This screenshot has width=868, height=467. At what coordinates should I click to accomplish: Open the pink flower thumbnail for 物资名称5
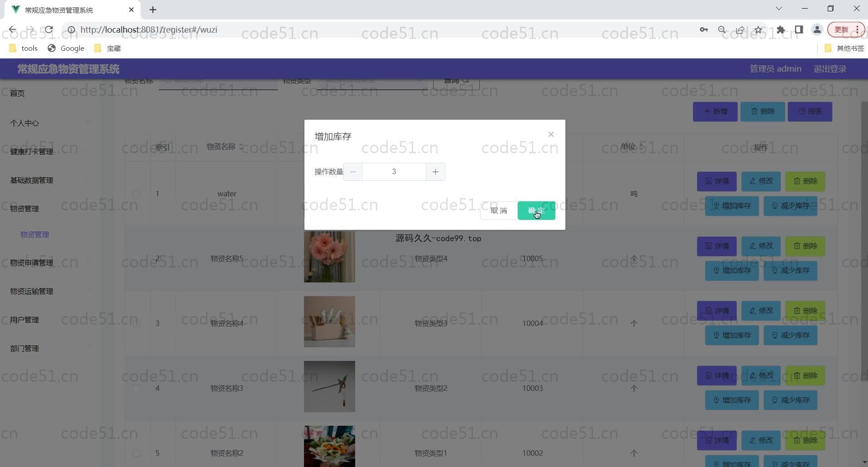coord(329,257)
